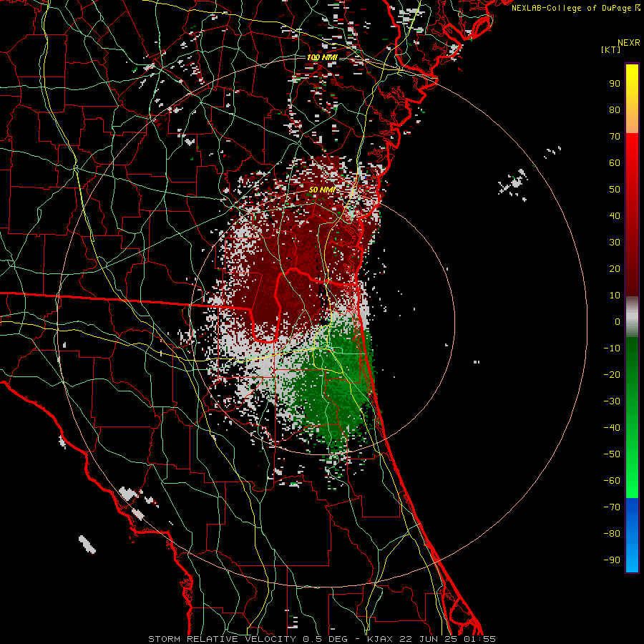Click the -10 value on the velocity scale

612,348
